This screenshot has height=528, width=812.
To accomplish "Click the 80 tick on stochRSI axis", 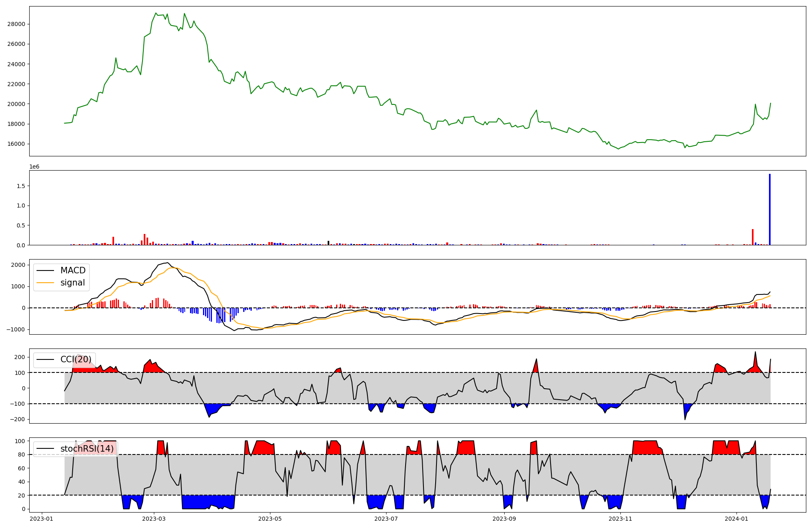I will [22, 454].
